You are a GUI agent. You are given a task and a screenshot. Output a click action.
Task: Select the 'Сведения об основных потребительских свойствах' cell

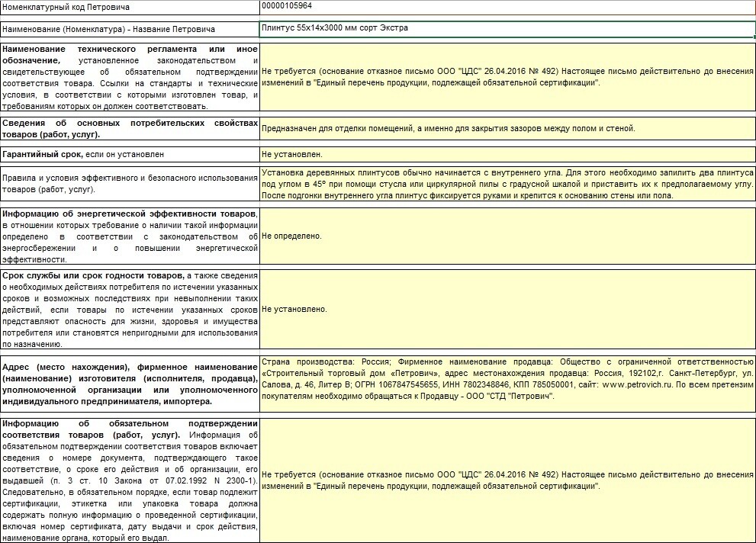point(130,128)
